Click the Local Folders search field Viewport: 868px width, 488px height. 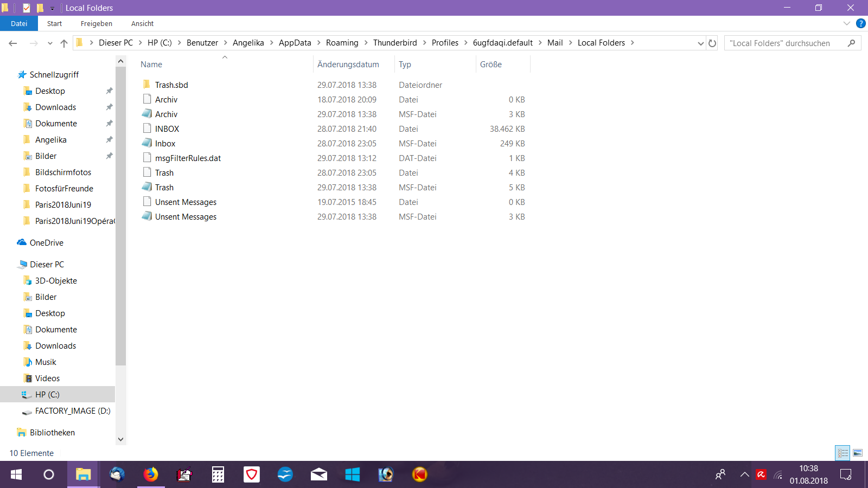(x=786, y=43)
